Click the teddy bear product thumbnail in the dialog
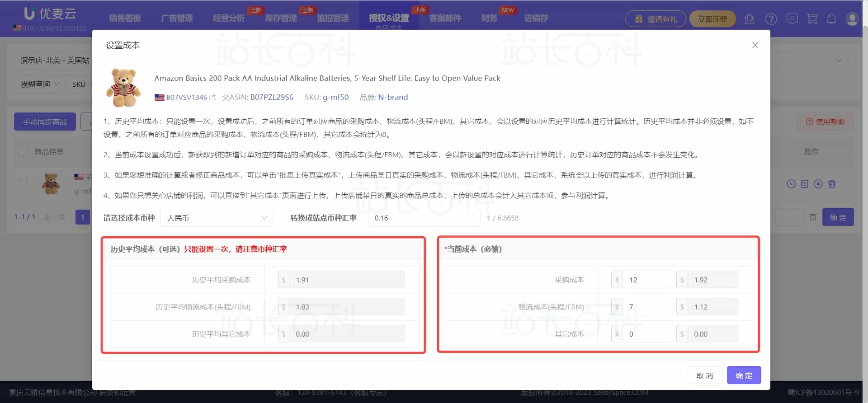This screenshot has height=403, width=868. point(123,88)
